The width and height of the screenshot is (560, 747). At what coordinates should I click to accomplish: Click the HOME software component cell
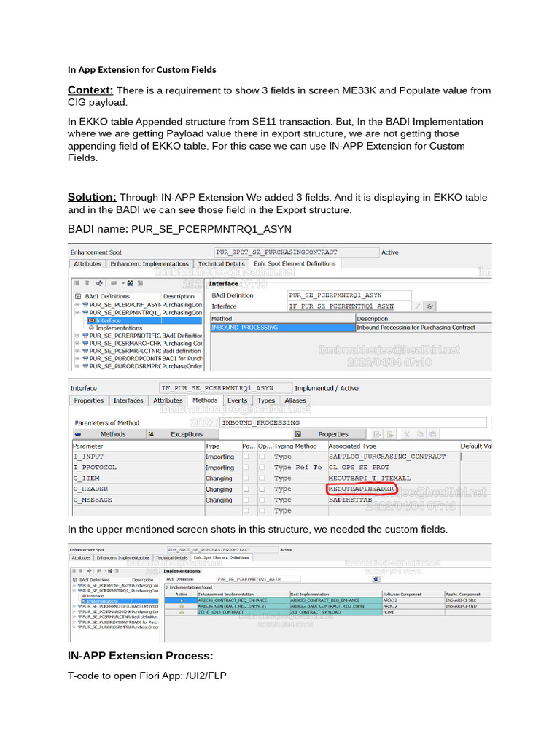point(413,612)
